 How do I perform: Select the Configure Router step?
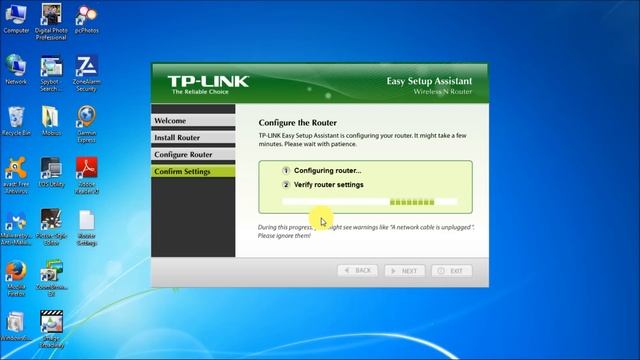click(193, 154)
